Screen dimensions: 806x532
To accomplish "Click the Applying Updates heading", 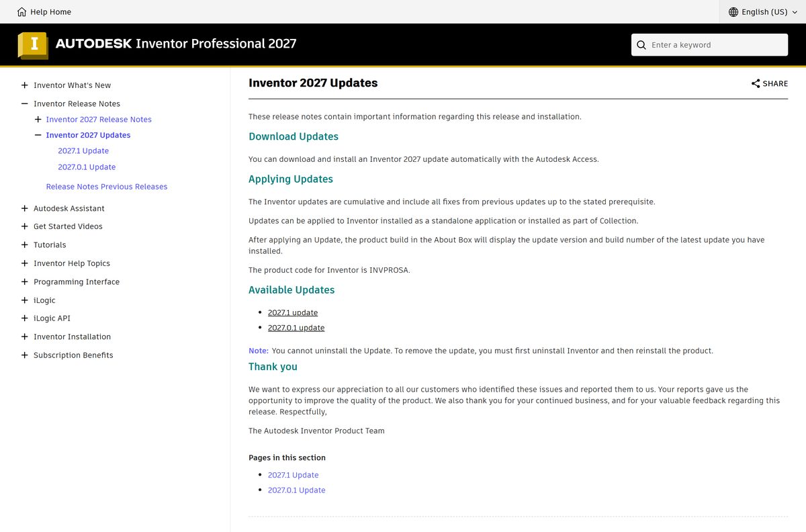I will pos(291,179).
